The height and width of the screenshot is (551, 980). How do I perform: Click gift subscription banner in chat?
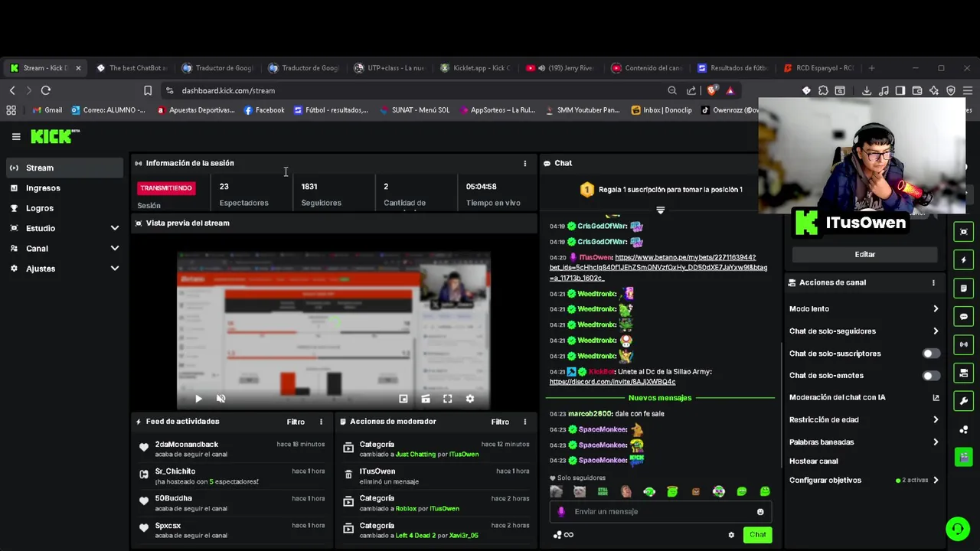point(661,190)
